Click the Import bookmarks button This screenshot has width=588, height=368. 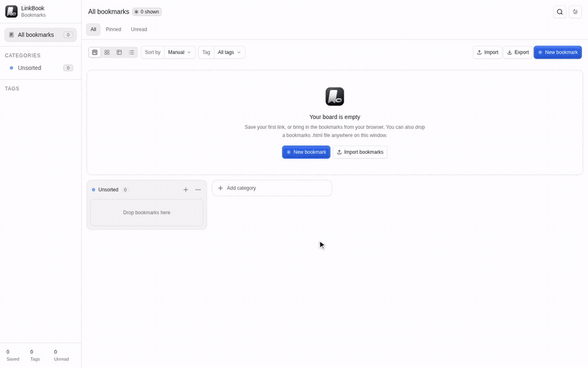[360, 152]
